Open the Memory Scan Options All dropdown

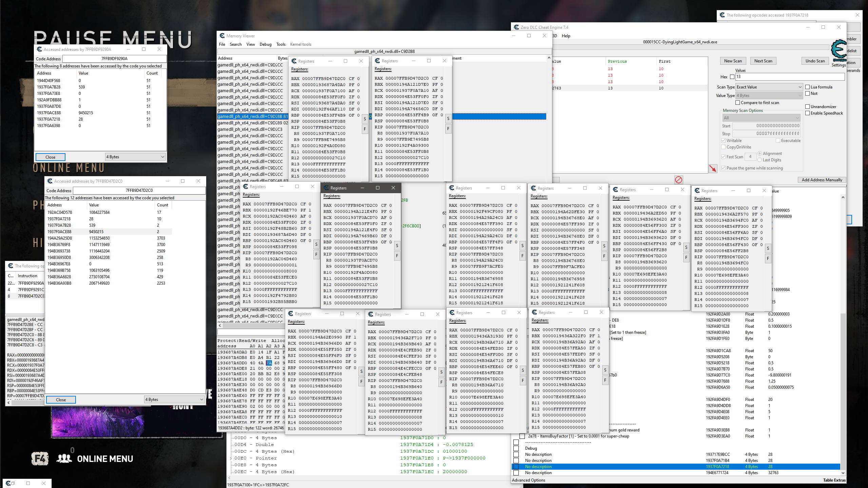coord(761,118)
